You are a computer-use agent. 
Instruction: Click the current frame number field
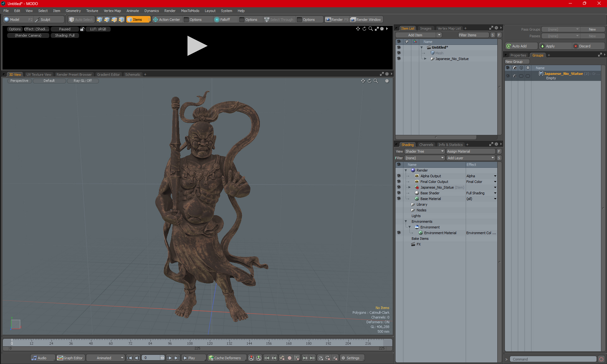(151, 358)
